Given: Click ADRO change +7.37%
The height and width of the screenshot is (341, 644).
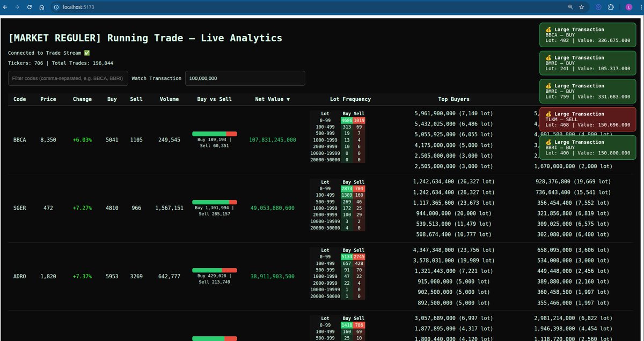Looking at the screenshot, I should pos(83,277).
